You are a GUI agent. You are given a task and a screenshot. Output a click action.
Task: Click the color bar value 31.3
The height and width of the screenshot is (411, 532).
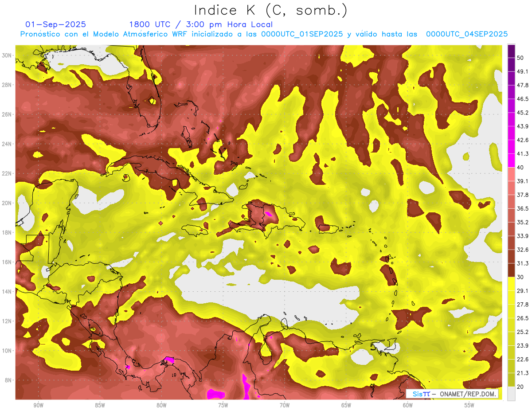coord(522,263)
